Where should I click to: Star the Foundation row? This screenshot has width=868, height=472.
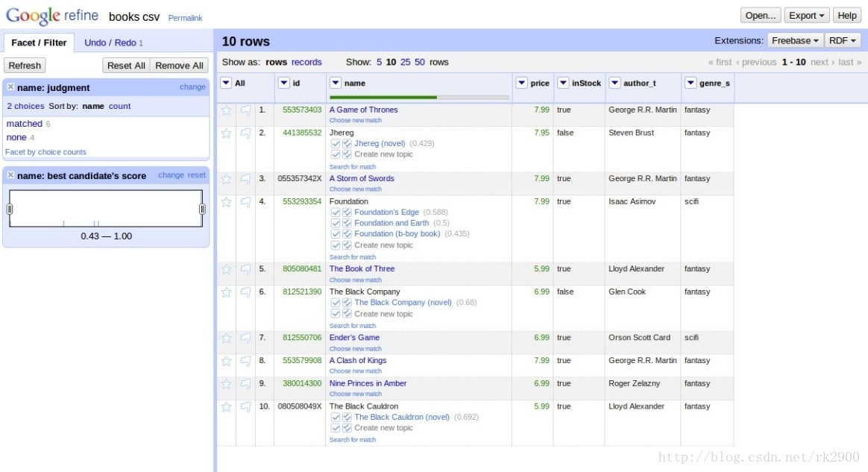227,202
